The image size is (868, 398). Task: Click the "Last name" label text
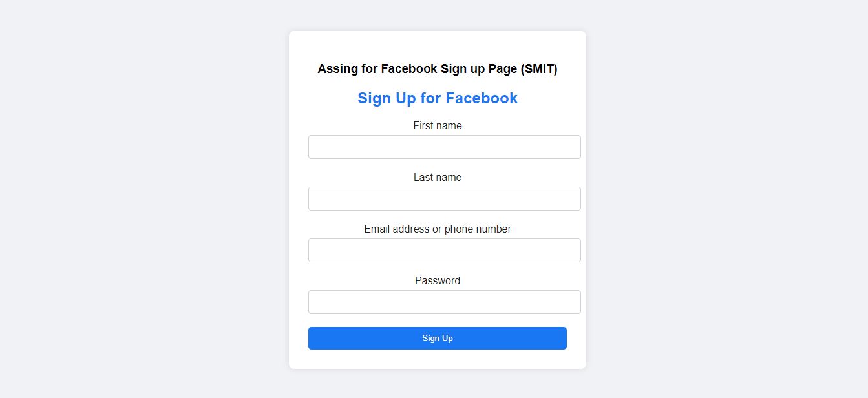point(438,177)
